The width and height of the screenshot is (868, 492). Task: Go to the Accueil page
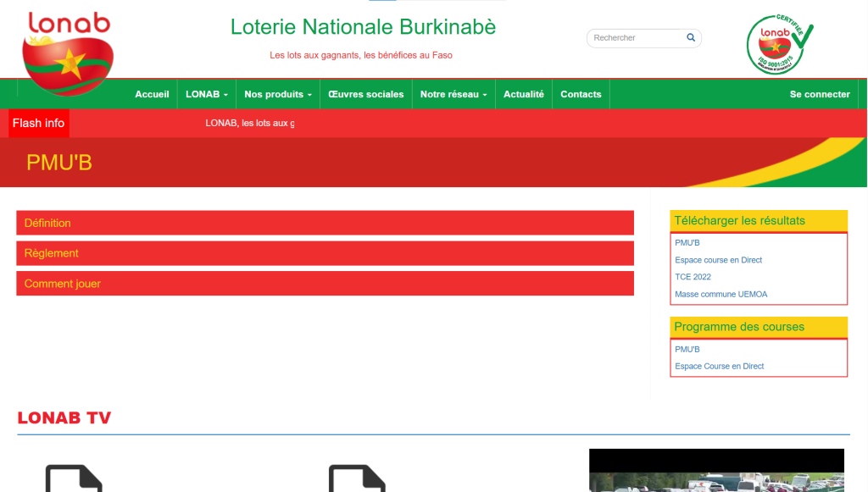[152, 94]
